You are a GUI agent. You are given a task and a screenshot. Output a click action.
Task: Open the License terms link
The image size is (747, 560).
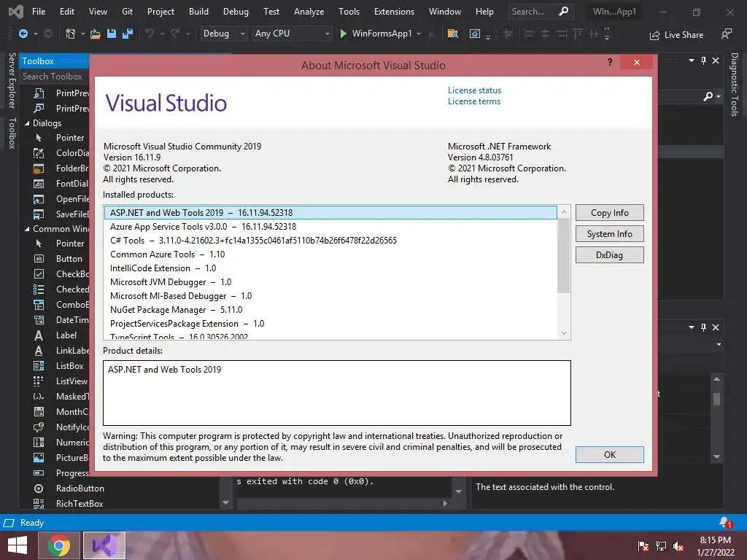[x=474, y=101]
